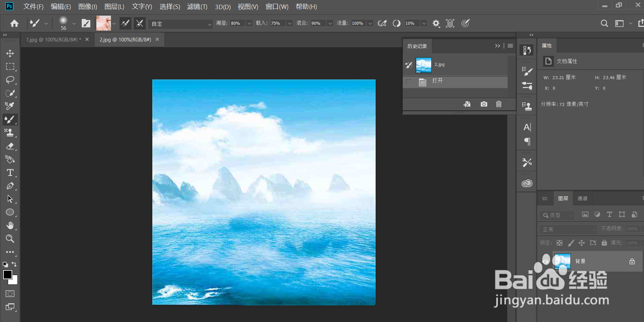The width and height of the screenshot is (644, 322).
Task: Select the Eraser tool
Action: pyautogui.click(x=10, y=146)
